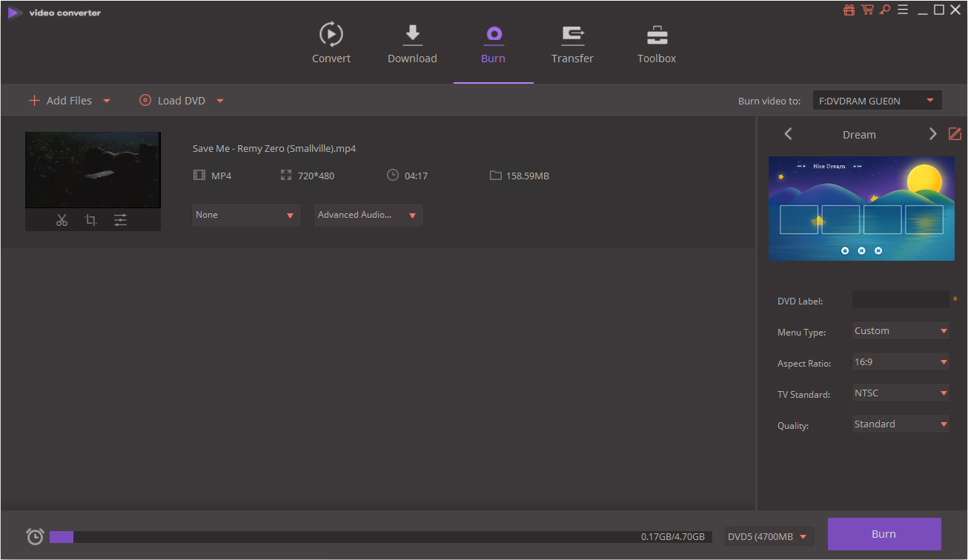Open the effects adjustment sliders icon
The height and width of the screenshot is (560, 968).
point(120,220)
